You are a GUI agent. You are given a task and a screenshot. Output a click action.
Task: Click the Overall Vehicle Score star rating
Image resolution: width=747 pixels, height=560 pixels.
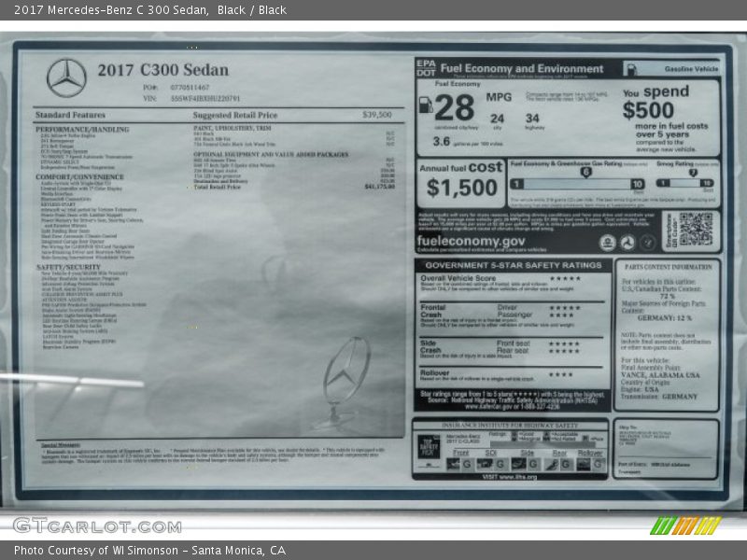[x=565, y=278]
